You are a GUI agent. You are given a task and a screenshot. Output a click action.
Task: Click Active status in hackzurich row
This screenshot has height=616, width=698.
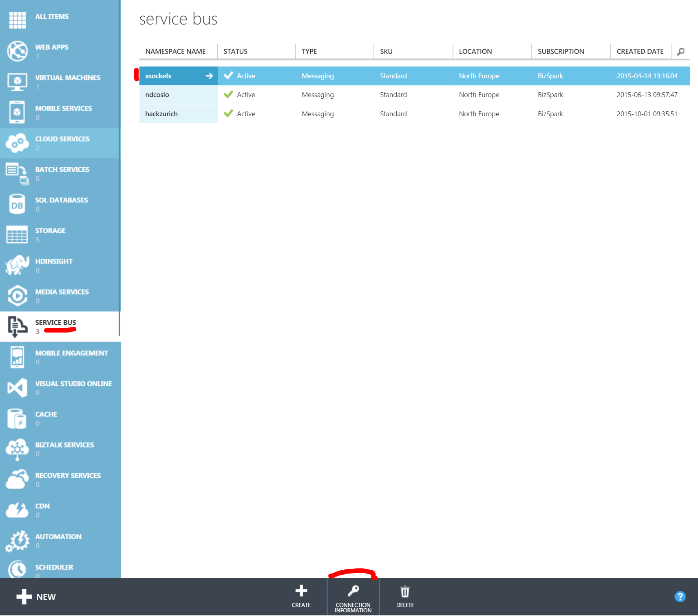pos(246,114)
